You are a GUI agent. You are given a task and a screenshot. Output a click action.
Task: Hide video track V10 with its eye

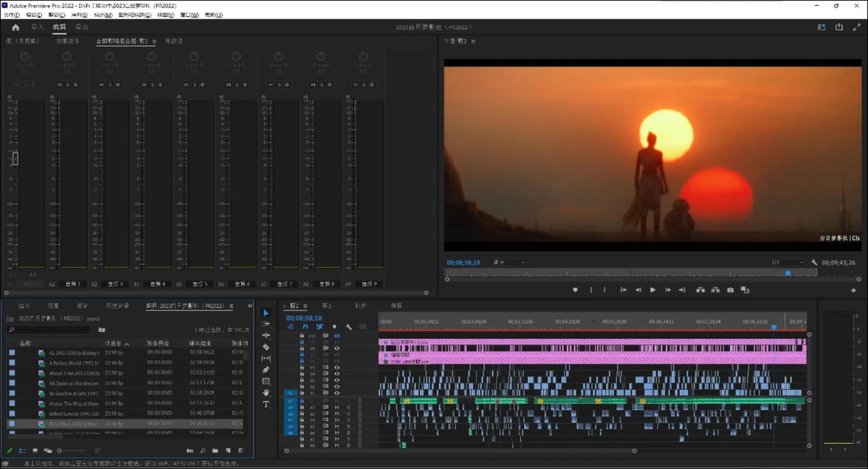pyautogui.click(x=337, y=336)
